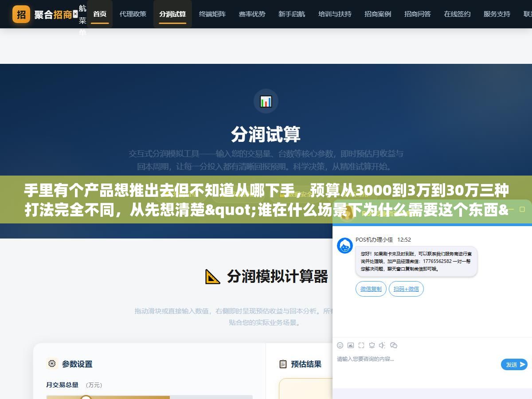Click the 分润模拟计算器 section title
Image resolution: width=532 pixels, height=399 pixels.
point(278,276)
